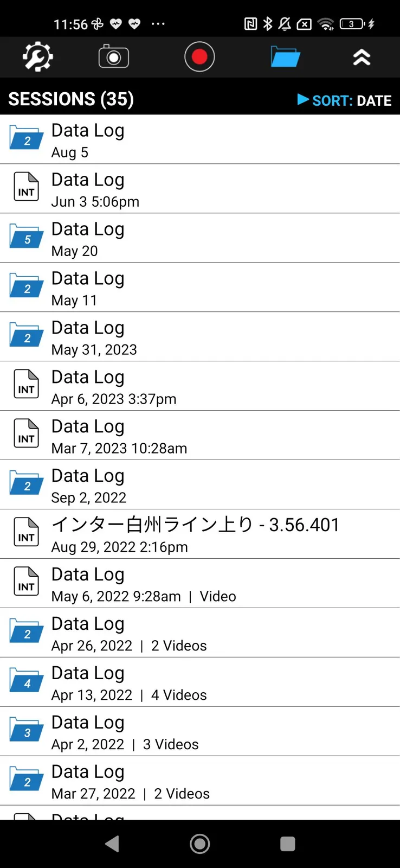Open the Apr 2, 2022 session with 3 videos
Image resolution: width=400 pixels, height=868 pixels.
[200, 732]
